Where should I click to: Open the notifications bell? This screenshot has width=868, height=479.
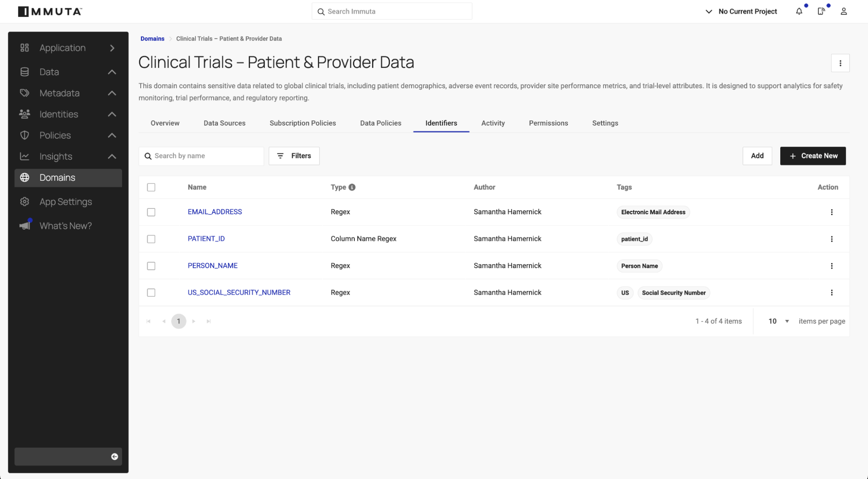pyautogui.click(x=799, y=11)
